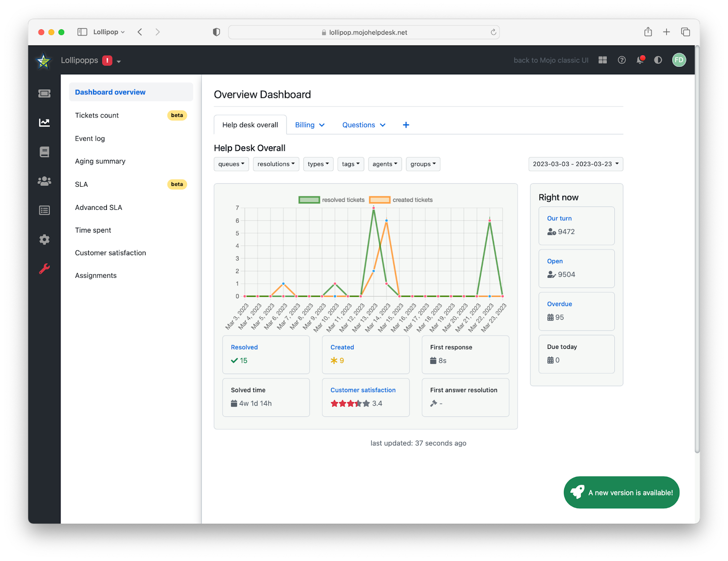Open the contacts group icon in sidebar
This screenshot has width=728, height=561.
(x=44, y=181)
